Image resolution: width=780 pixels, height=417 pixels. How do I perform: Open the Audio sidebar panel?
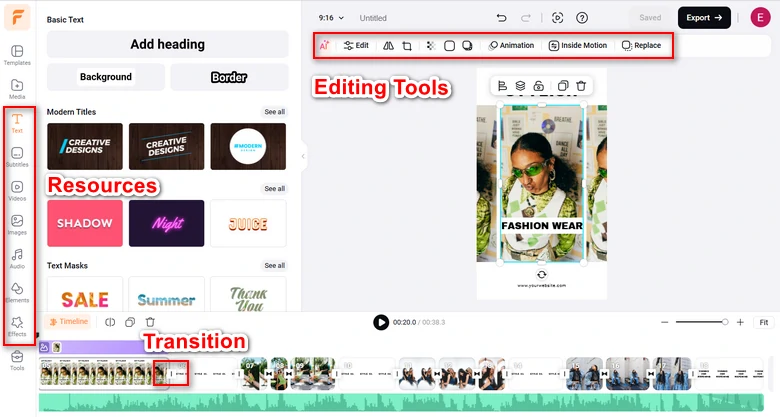point(17,258)
